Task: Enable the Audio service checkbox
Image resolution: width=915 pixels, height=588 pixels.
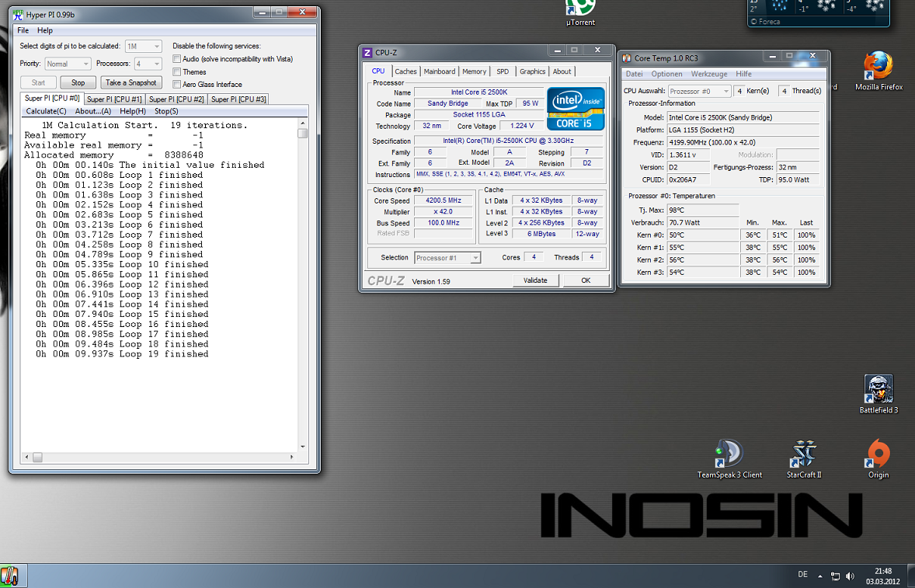Action: 177,59
